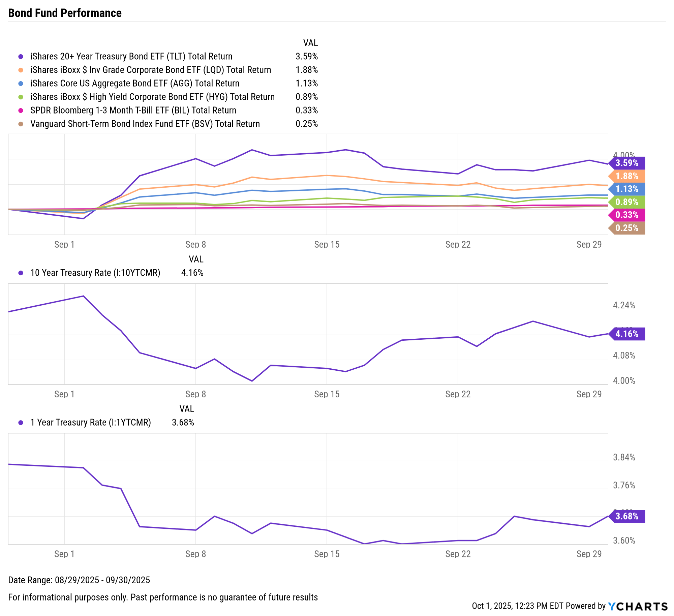The width and height of the screenshot is (674, 616).
Task: Click the tan 0.25% value flag
Action: coord(627,228)
